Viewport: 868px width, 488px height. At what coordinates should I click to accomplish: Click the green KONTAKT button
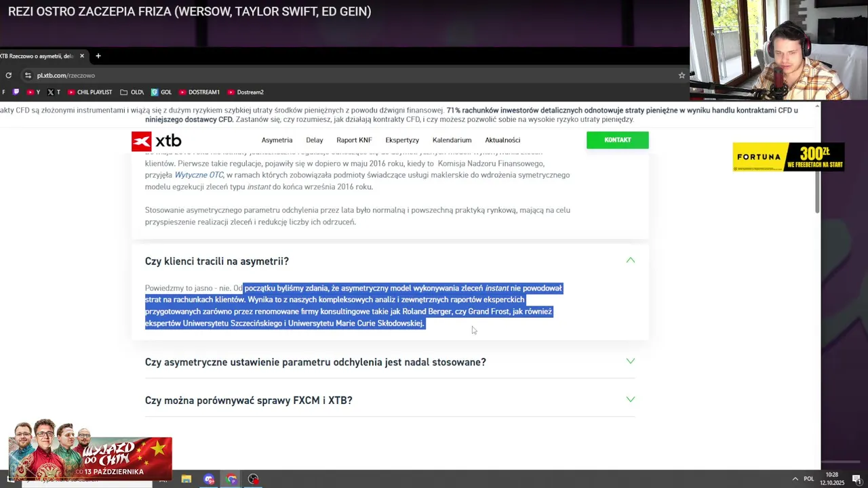[x=617, y=140]
